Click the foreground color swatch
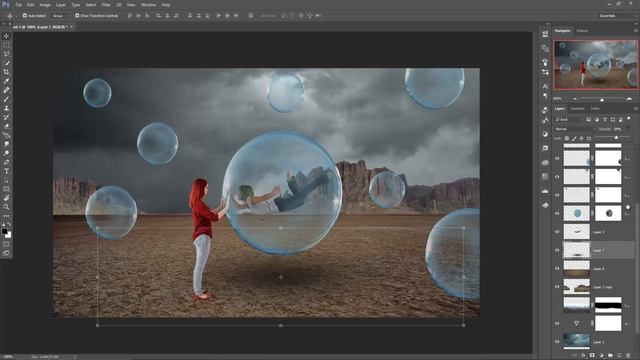Viewport: 640px width, 360px height. (x=4, y=232)
